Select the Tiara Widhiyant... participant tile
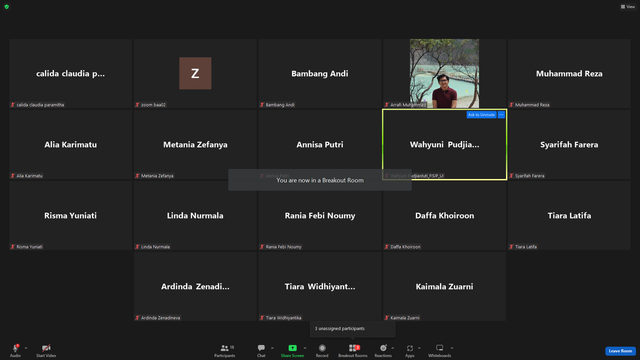 pyautogui.click(x=320, y=287)
